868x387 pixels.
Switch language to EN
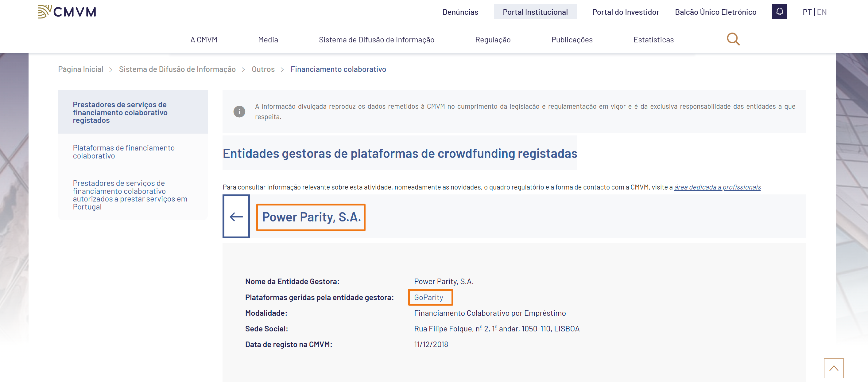click(821, 12)
